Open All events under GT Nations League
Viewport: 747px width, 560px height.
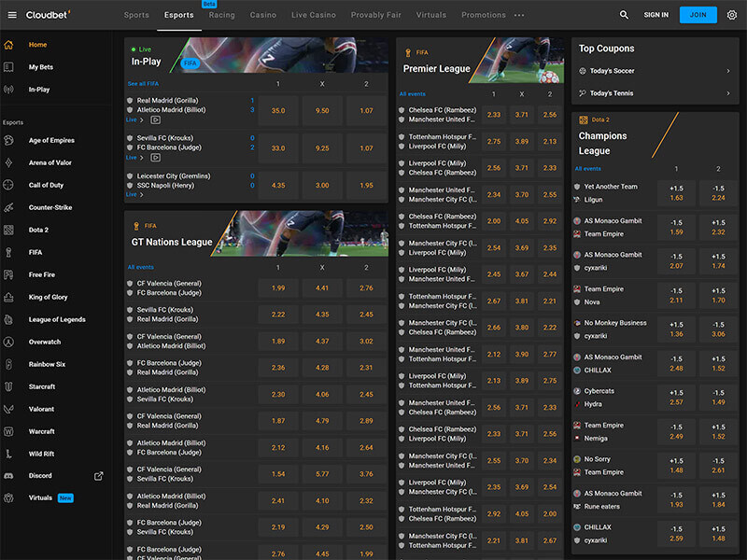(141, 267)
